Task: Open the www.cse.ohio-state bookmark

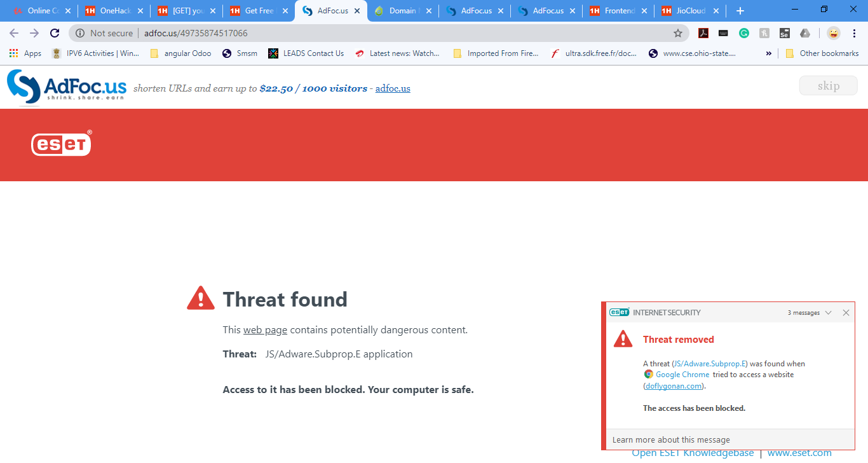Action: point(692,53)
